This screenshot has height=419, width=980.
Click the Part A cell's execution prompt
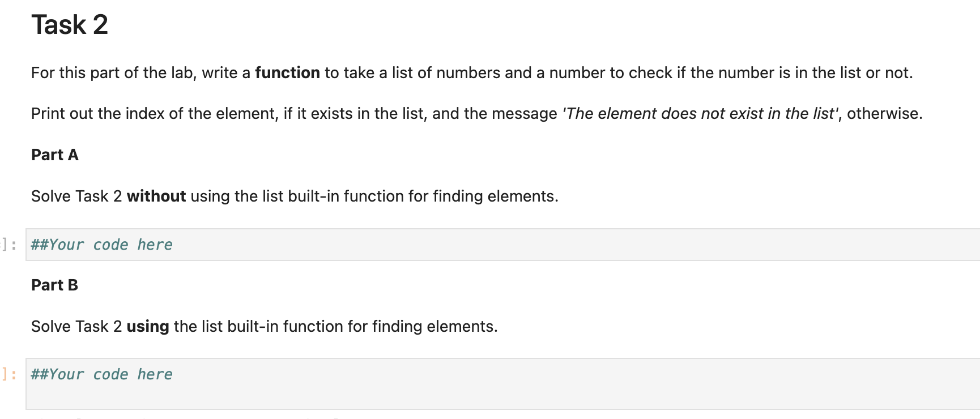point(9,245)
